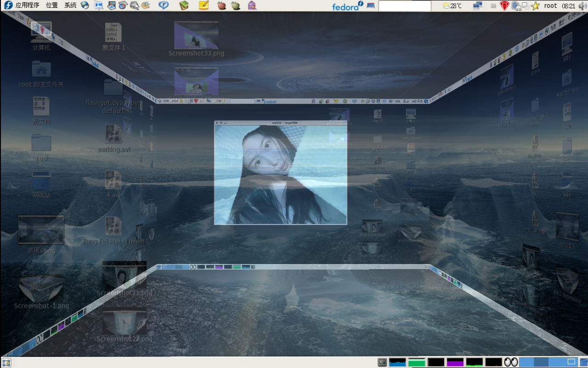Screen dimensions: 588x368
Task: Select the 新文件 1 desktop file
Action: 113,36
